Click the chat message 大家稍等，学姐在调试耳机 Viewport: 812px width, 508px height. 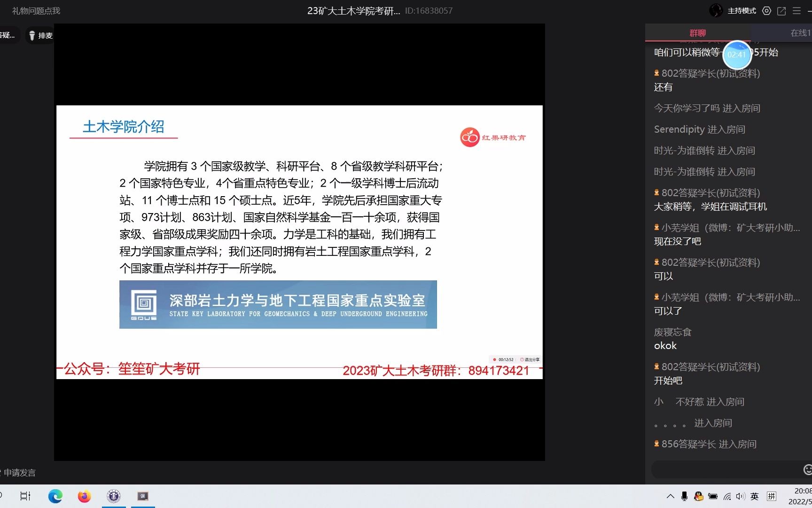click(710, 206)
